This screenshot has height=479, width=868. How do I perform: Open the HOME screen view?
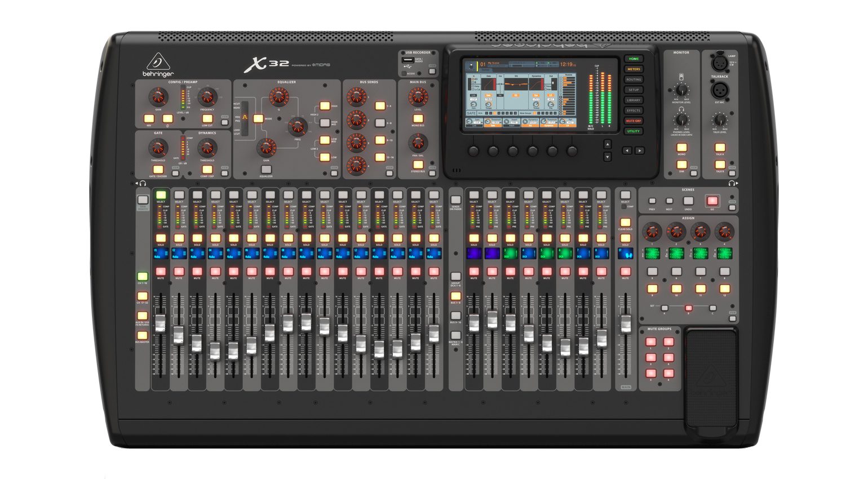pyautogui.click(x=634, y=59)
